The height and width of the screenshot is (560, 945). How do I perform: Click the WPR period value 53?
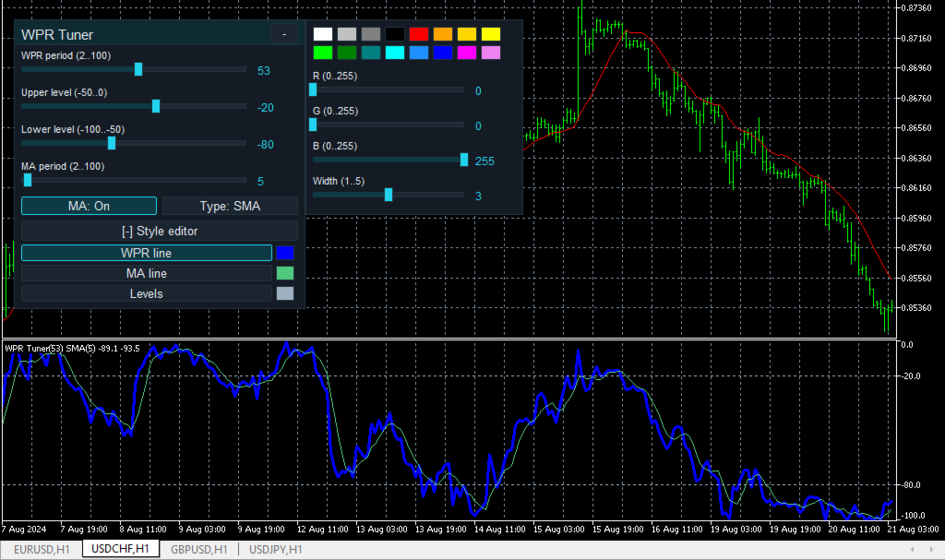pyautogui.click(x=264, y=70)
